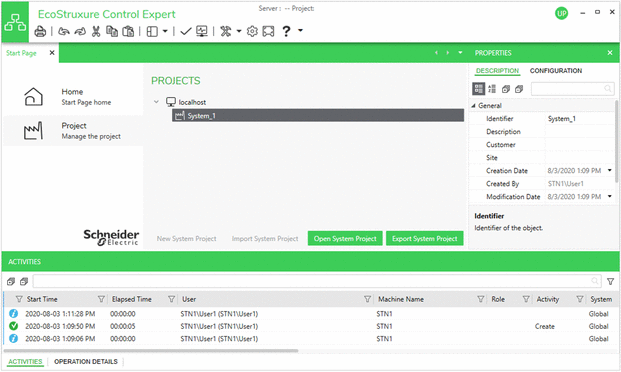The width and height of the screenshot is (621, 372).
Task: Select the Start Page tab
Action: click(x=21, y=53)
